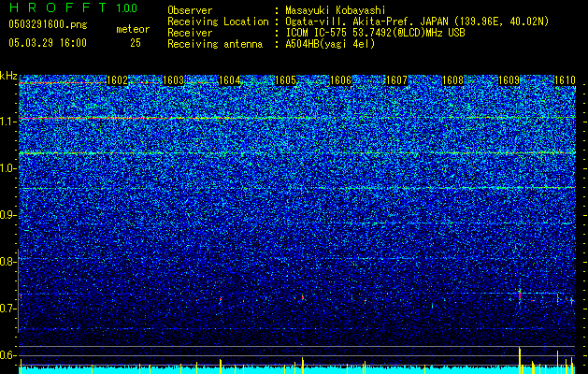Click the Receiving antenna label
This screenshot has width=588, height=374.
(x=215, y=44)
